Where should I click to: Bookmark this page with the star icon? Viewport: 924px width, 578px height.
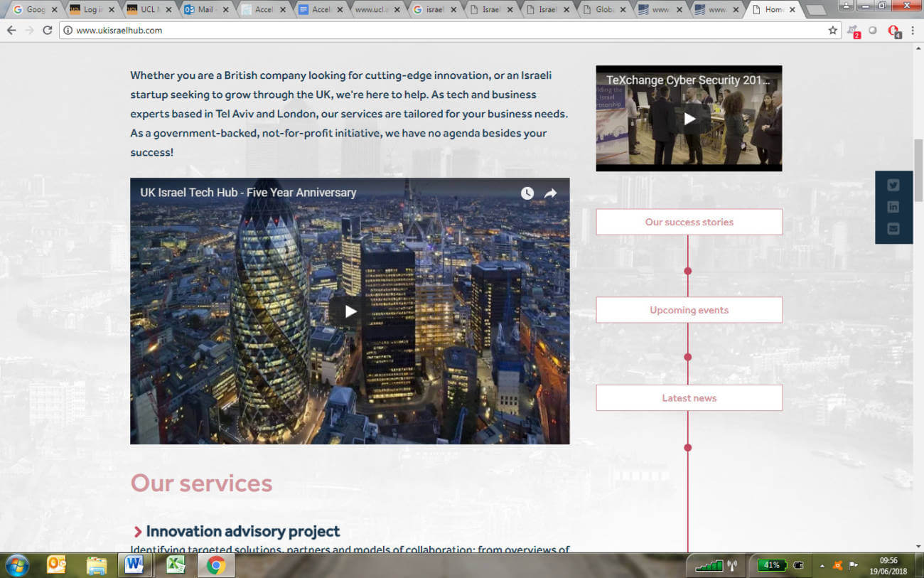[x=832, y=31]
